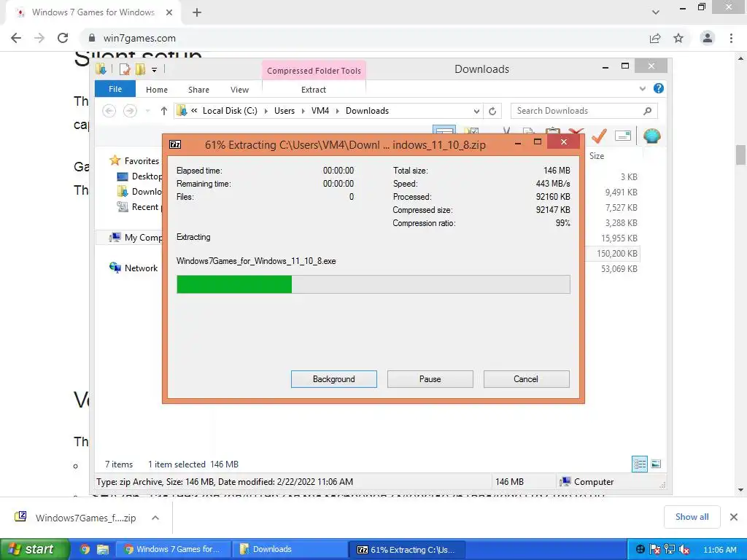Select the Compressed Folder Tools tab
The image size is (747, 560).
click(x=314, y=71)
